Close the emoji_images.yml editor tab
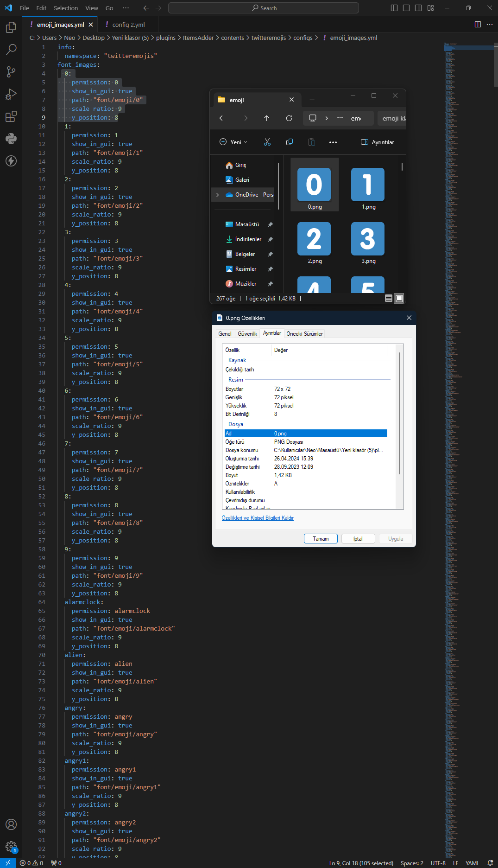 click(x=91, y=25)
